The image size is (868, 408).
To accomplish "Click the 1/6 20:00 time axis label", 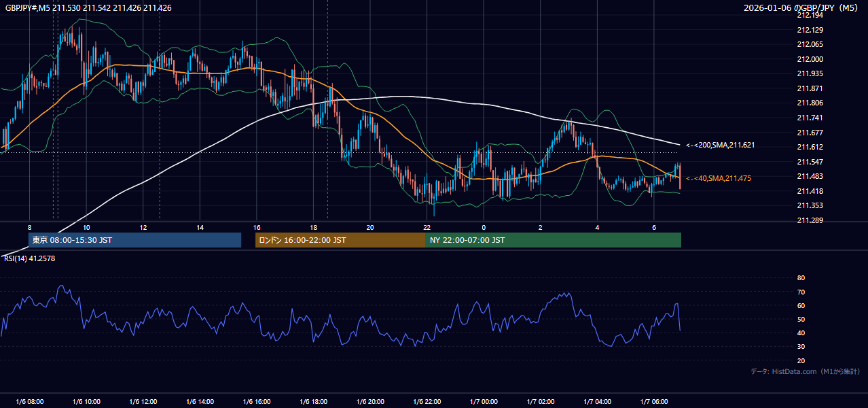I will (370, 401).
